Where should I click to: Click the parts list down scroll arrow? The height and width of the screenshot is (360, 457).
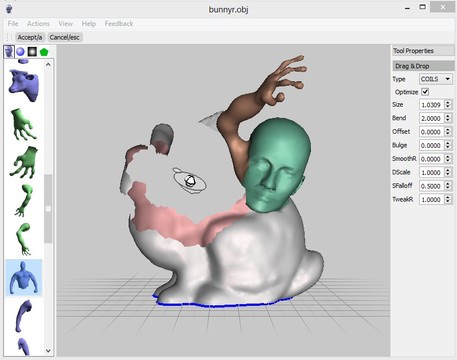[x=48, y=351]
